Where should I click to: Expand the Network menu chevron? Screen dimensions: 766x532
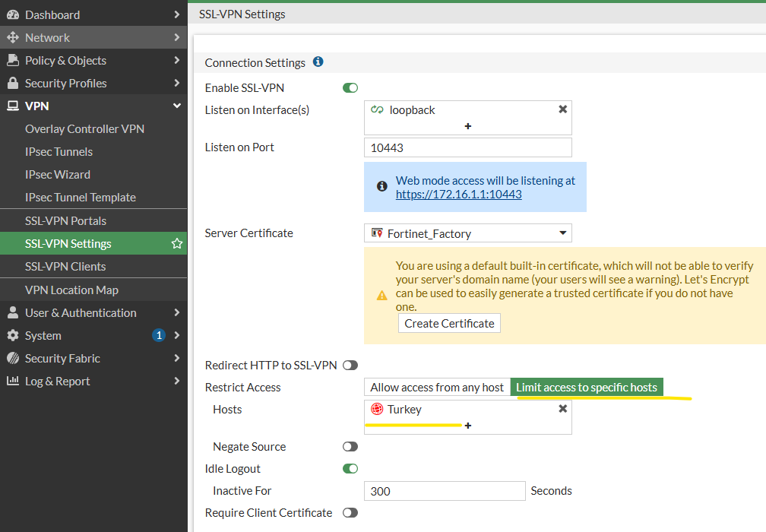coord(177,37)
